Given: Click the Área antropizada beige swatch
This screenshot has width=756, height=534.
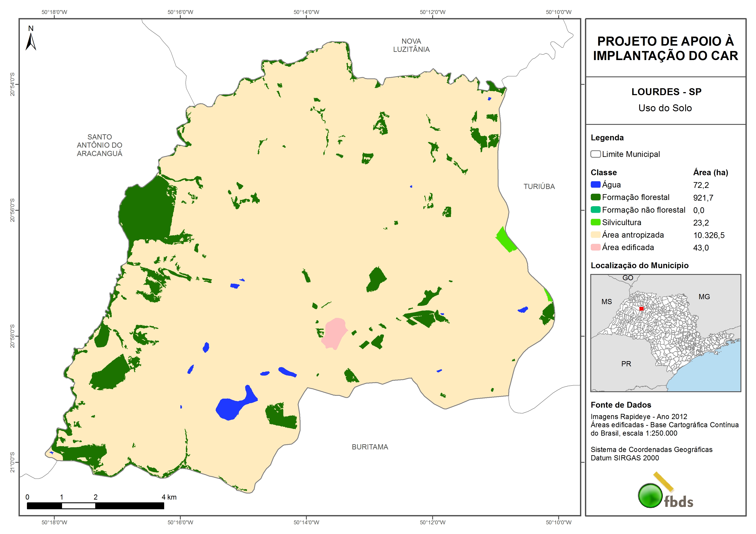Looking at the screenshot, I should pos(595,235).
